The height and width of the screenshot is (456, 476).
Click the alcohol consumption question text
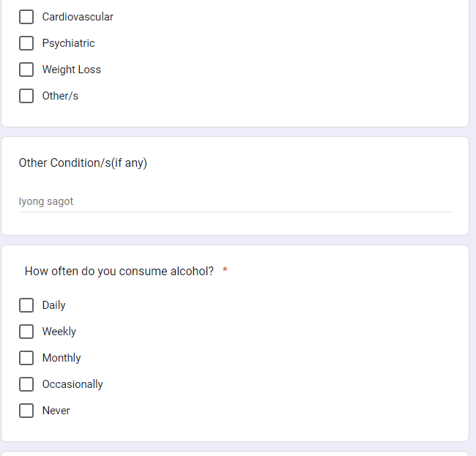click(119, 272)
